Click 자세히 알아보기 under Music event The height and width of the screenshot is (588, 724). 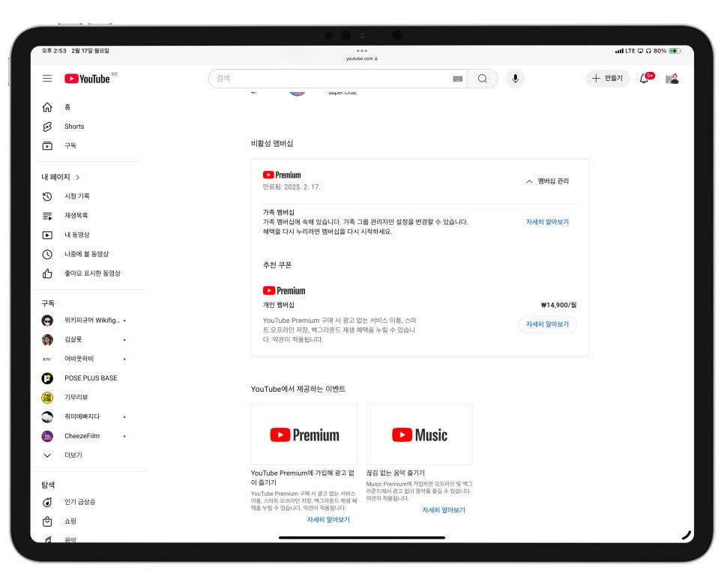[444, 510]
